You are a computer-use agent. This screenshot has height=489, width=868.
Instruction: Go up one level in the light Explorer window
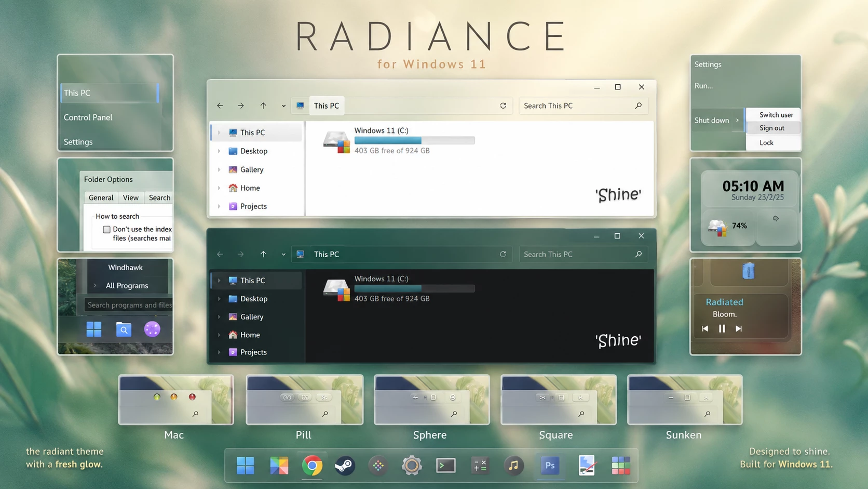(x=263, y=105)
